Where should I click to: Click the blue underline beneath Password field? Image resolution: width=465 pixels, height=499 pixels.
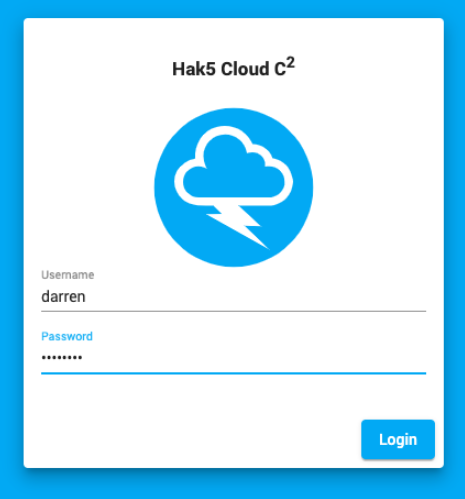233,373
